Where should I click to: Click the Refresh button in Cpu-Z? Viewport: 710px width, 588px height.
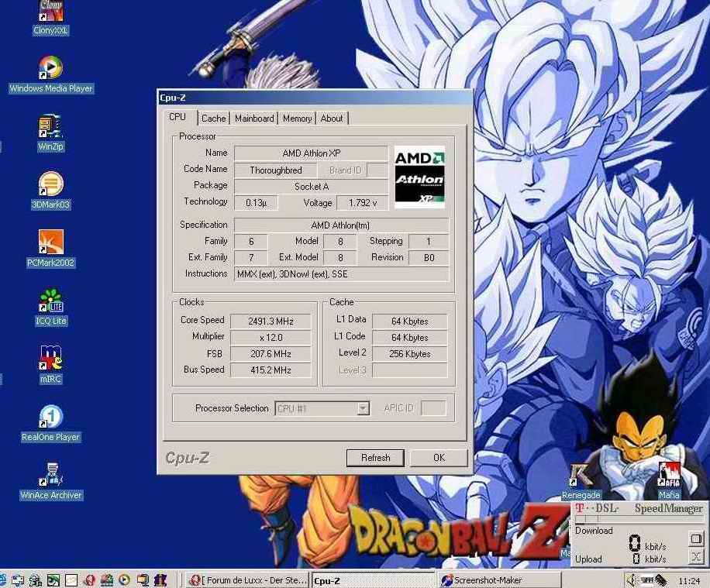(x=375, y=458)
